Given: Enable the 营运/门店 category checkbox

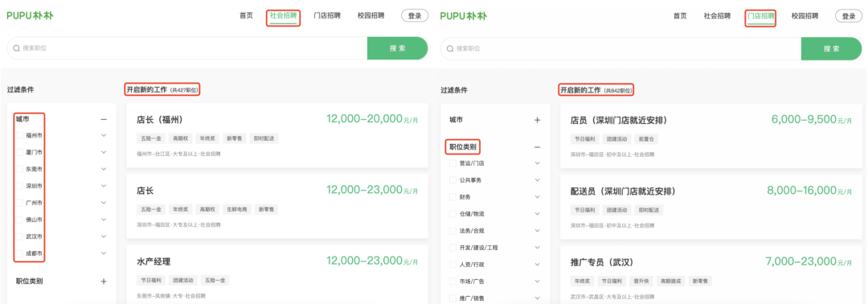Looking at the screenshot, I should (x=452, y=163).
